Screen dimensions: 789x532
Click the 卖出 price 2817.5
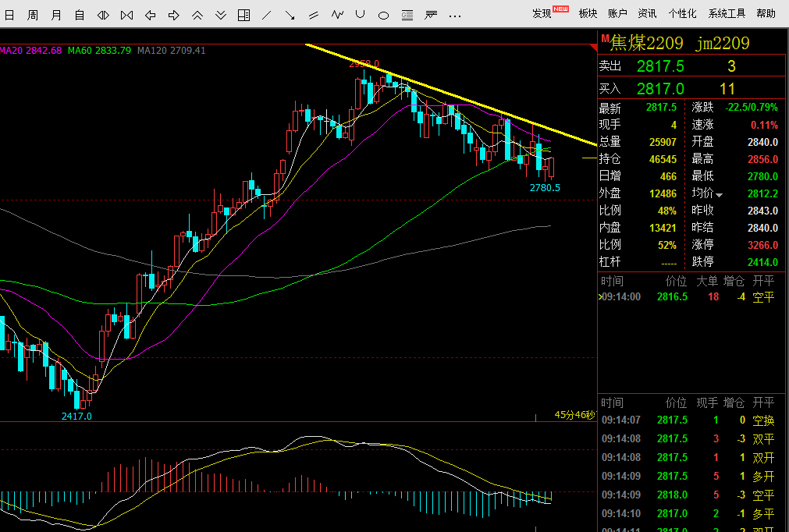(x=660, y=66)
